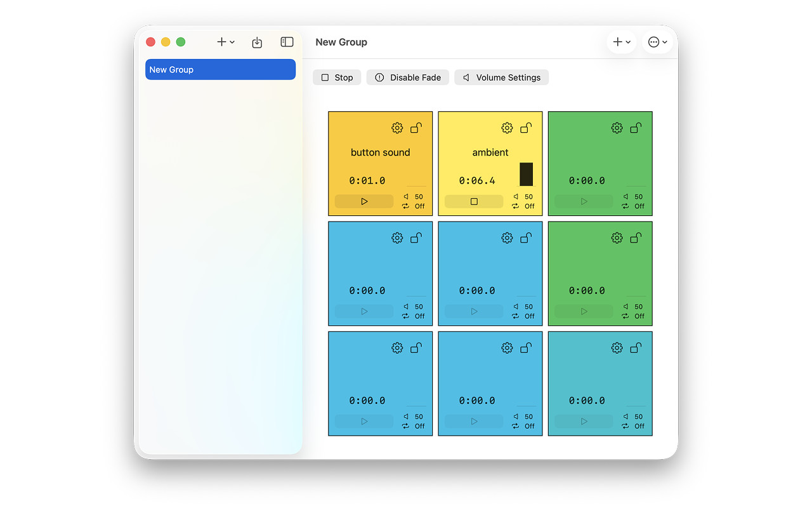The image size is (812, 508).
Task: Toggle the lock on the bottom-right teal pad
Action: (636, 347)
